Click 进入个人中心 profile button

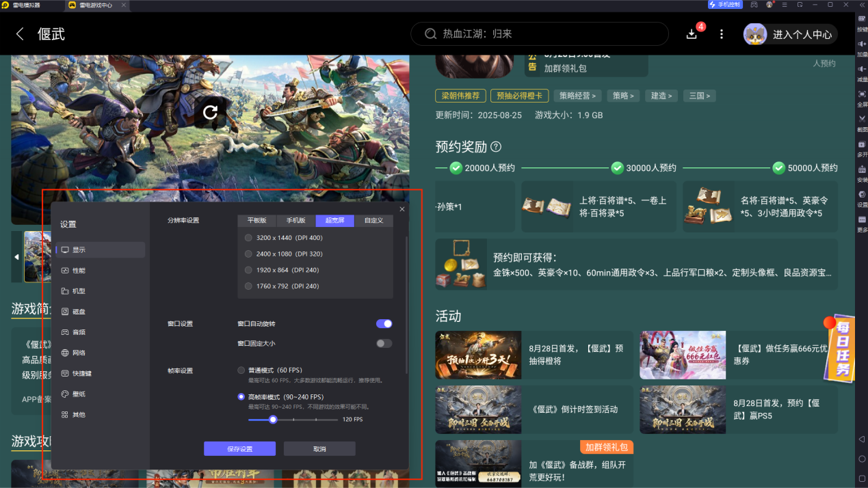coord(790,34)
